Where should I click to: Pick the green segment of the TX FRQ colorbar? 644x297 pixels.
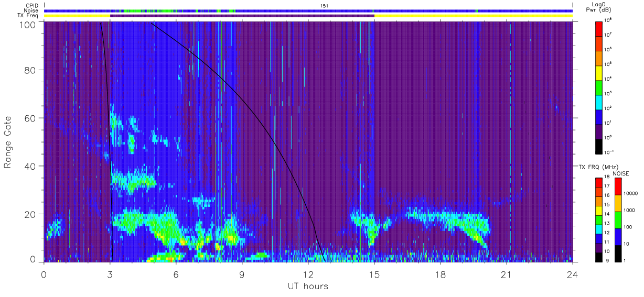tap(599, 219)
